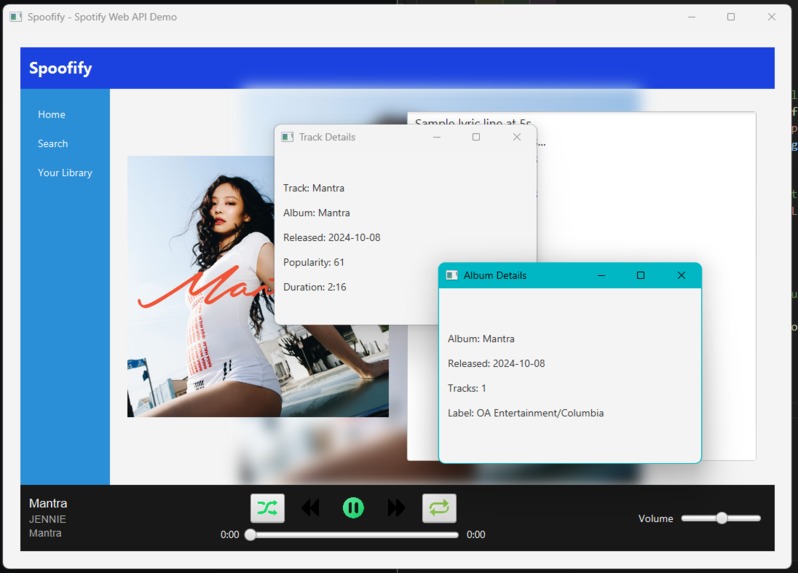
Task: Click the artist name JENNIE
Action: 47,519
